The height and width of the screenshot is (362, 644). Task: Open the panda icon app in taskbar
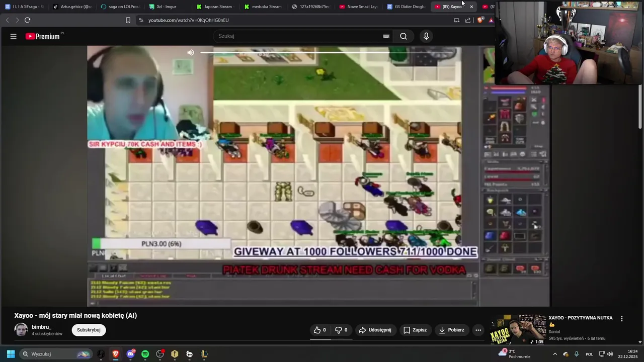point(189,354)
